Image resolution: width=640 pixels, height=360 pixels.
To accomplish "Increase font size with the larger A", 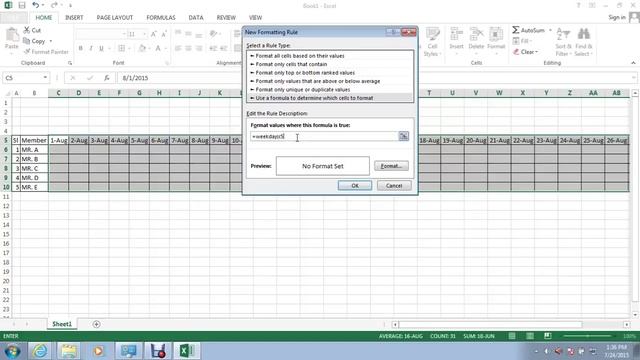I will 153,34.
